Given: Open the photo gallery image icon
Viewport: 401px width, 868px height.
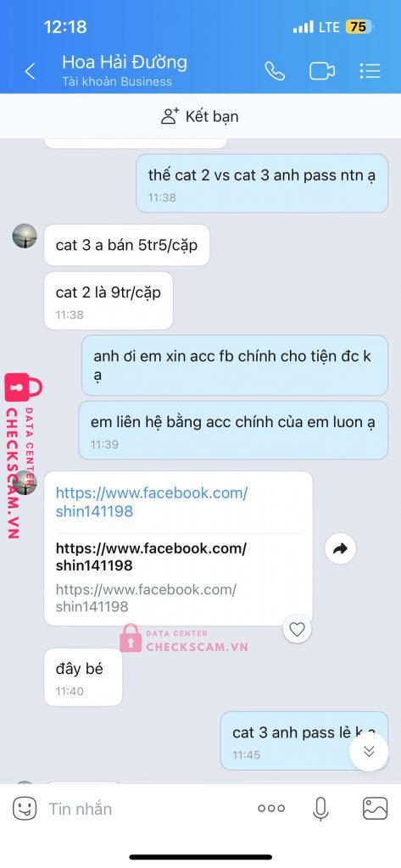Looking at the screenshot, I should [375, 809].
